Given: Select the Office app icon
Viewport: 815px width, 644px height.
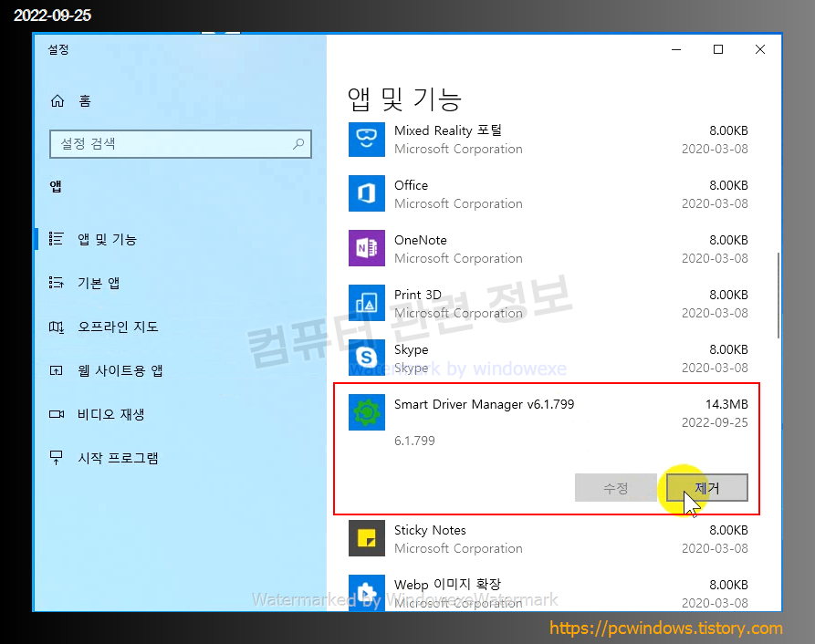Looking at the screenshot, I should [367, 193].
